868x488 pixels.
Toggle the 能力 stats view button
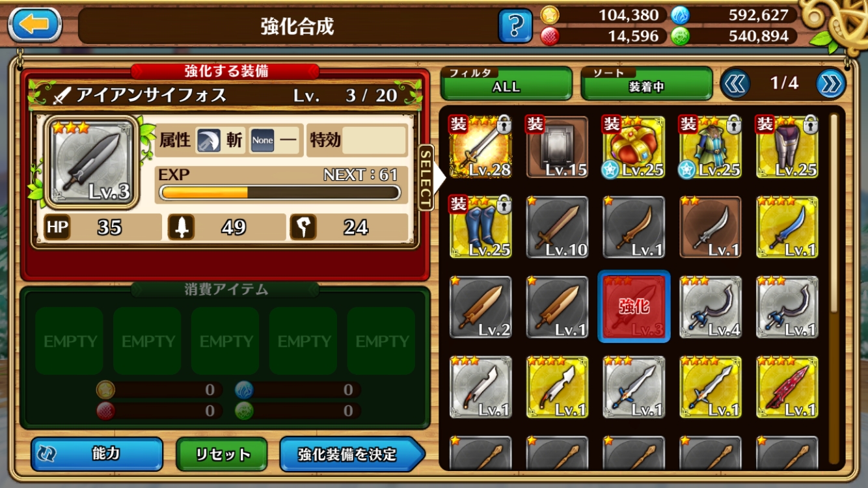click(x=97, y=454)
